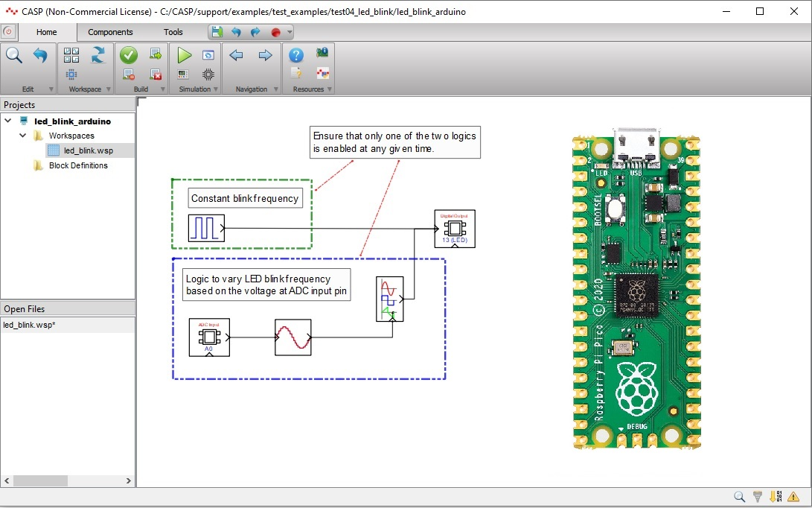Screen dimensions: 812x508
Task: Click the blue two-arrow refresh icon in Workspace
Action: (x=98, y=54)
